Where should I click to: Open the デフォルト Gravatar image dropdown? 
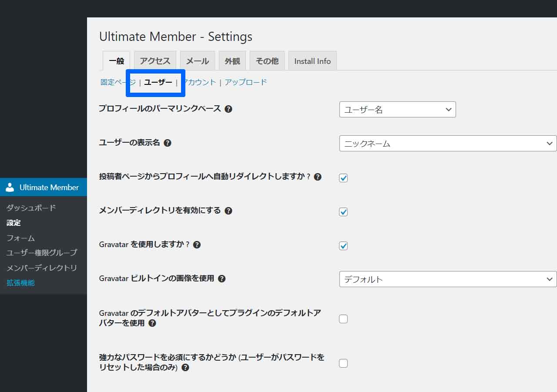pos(448,279)
